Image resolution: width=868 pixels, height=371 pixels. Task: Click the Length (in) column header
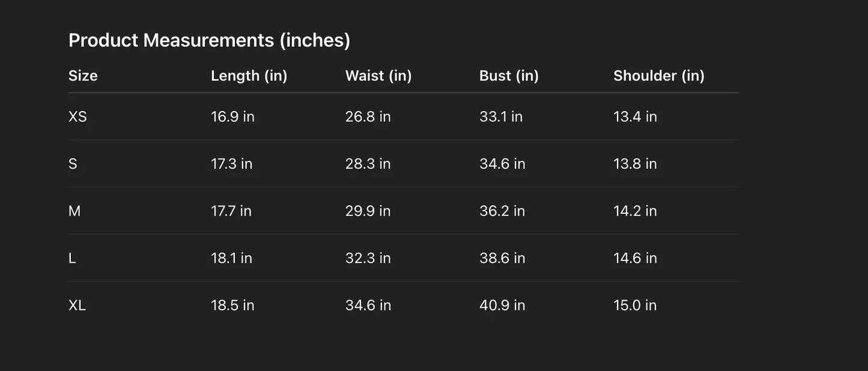point(249,76)
